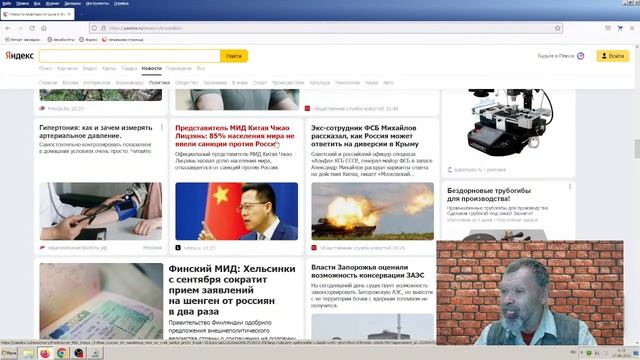Click the OBS recording icon in taskbar
The height and width of the screenshot is (360, 640).
[x=79, y=353]
